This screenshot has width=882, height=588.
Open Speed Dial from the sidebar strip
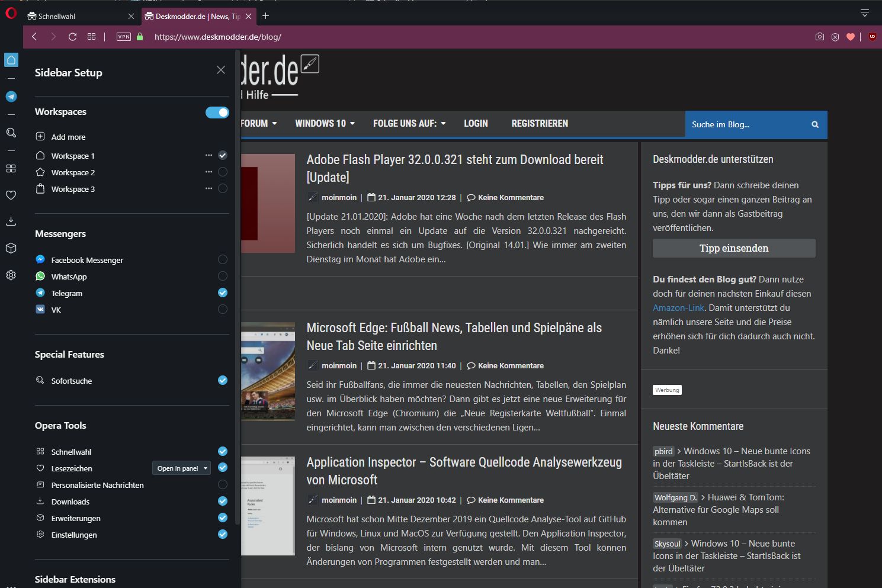click(11, 169)
